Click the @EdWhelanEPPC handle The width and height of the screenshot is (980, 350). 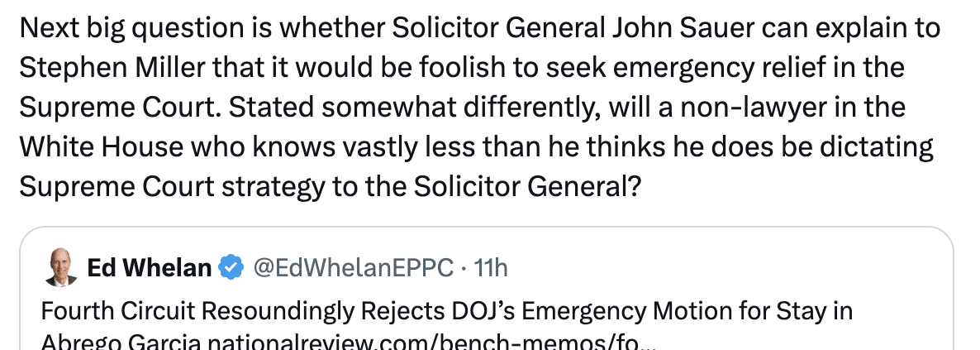click(x=351, y=267)
